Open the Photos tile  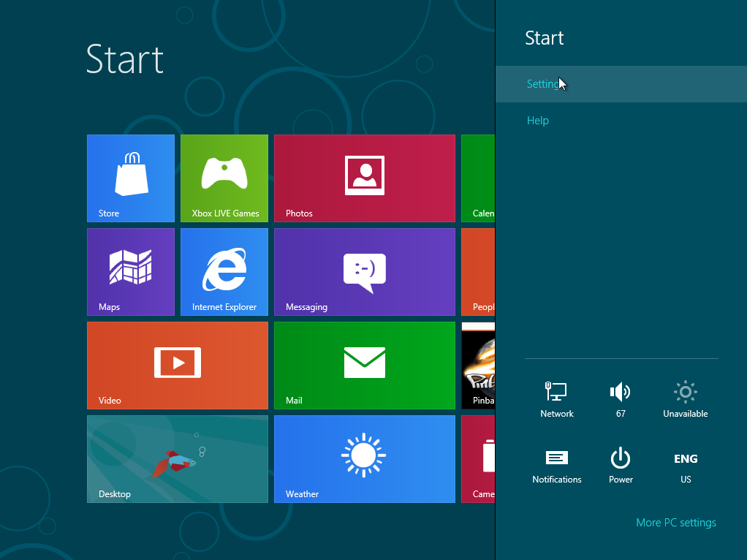click(x=364, y=178)
